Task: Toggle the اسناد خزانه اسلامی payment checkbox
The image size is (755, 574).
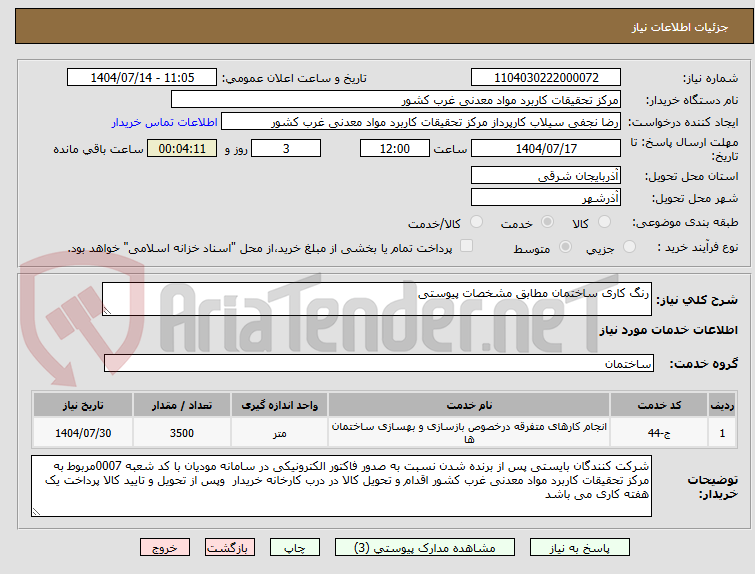Action: tap(466, 246)
